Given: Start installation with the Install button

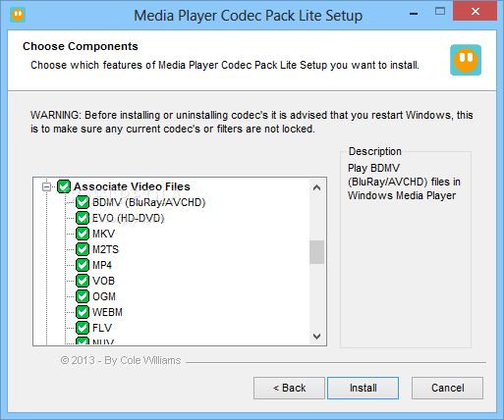Looking at the screenshot, I should pyautogui.click(x=363, y=388).
